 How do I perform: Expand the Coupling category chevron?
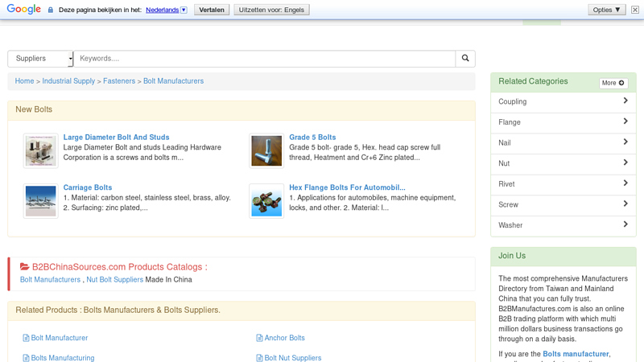click(625, 101)
